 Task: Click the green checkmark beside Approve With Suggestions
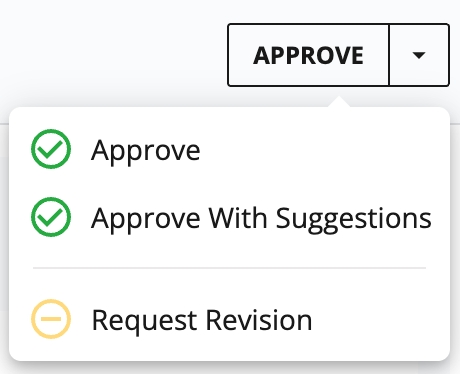[x=51, y=217]
